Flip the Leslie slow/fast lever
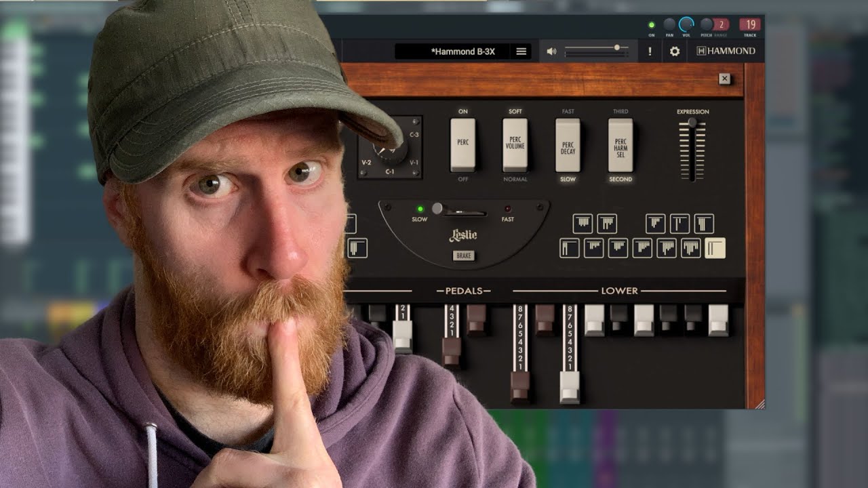 438,209
